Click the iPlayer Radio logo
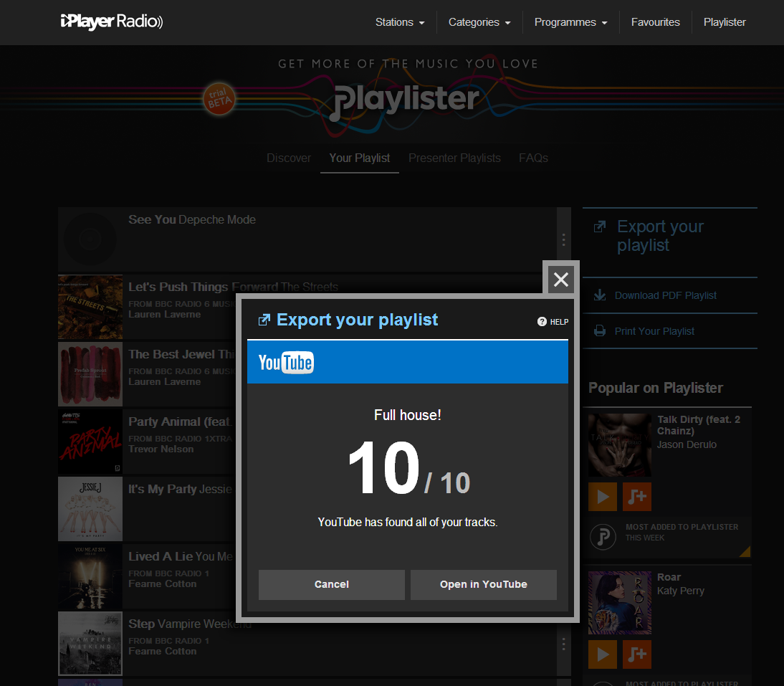This screenshot has height=686, width=784. 112,22
